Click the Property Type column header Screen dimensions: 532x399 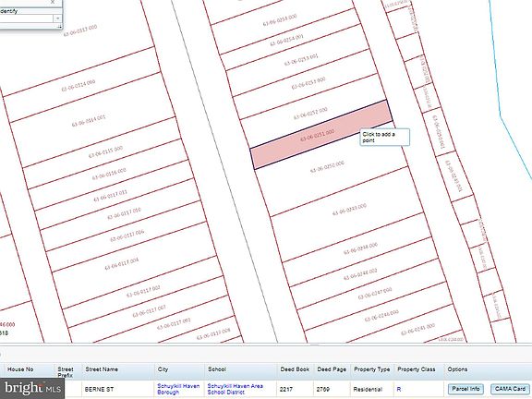click(x=372, y=369)
